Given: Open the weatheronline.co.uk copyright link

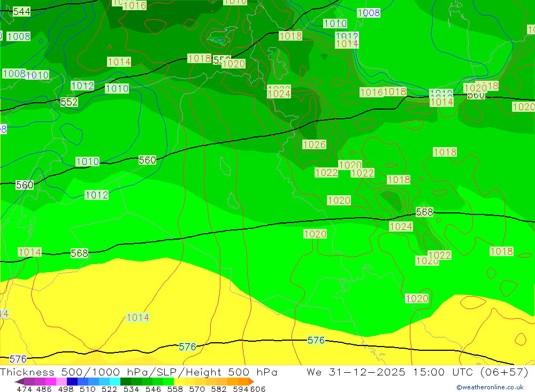Looking at the screenshot, I should pyautogui.click(x=490, y=387).
